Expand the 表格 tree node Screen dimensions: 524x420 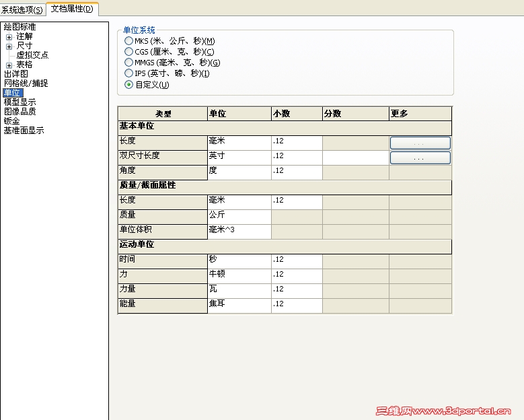(x=9, y=65)
